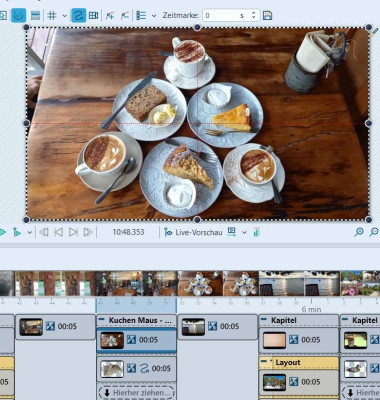Screen dimensions: 380x400
Task: Select the duck image thumbnail
Action: point(356,369)
